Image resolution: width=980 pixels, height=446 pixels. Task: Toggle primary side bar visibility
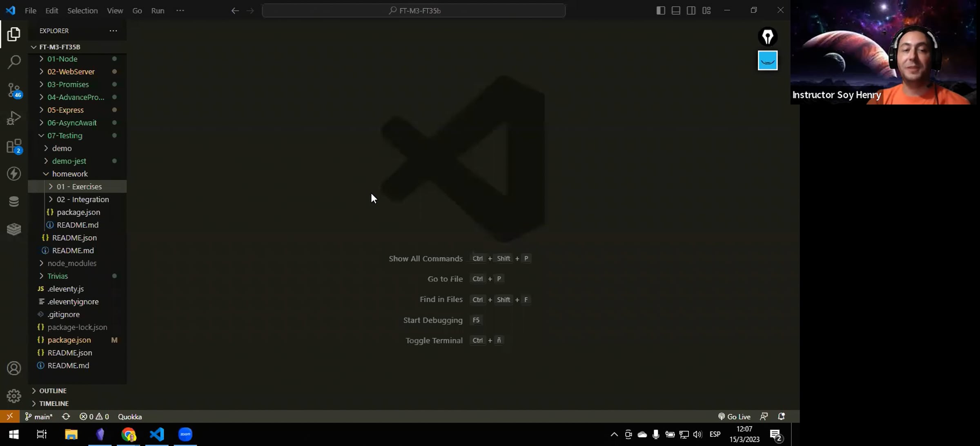pos(660,11)
